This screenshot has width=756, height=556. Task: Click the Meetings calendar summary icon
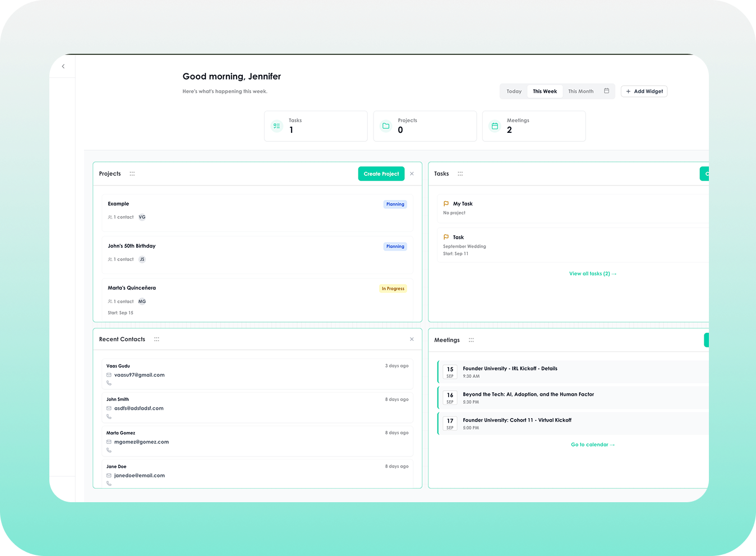(x=495, y=126)
